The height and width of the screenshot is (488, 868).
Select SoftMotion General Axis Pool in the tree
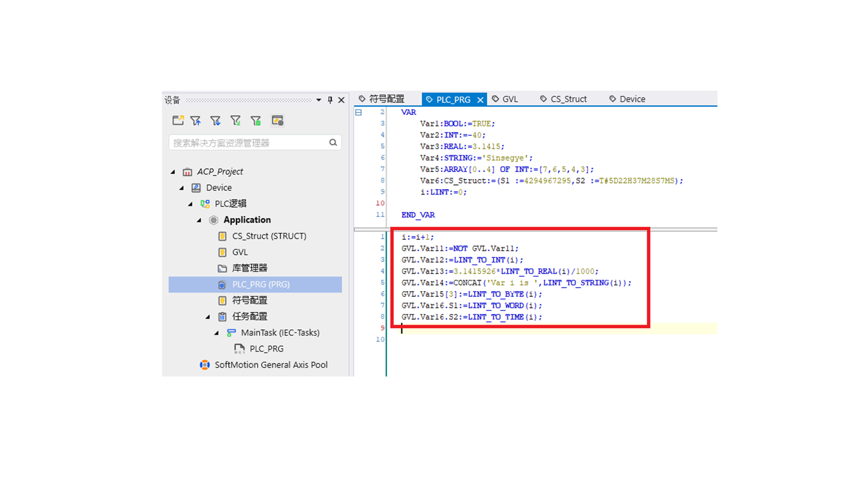[x=270, y=365]
